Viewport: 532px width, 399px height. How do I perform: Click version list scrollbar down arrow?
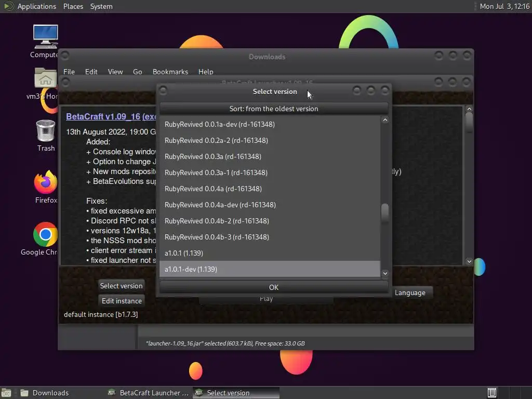(x=385, y=273)
